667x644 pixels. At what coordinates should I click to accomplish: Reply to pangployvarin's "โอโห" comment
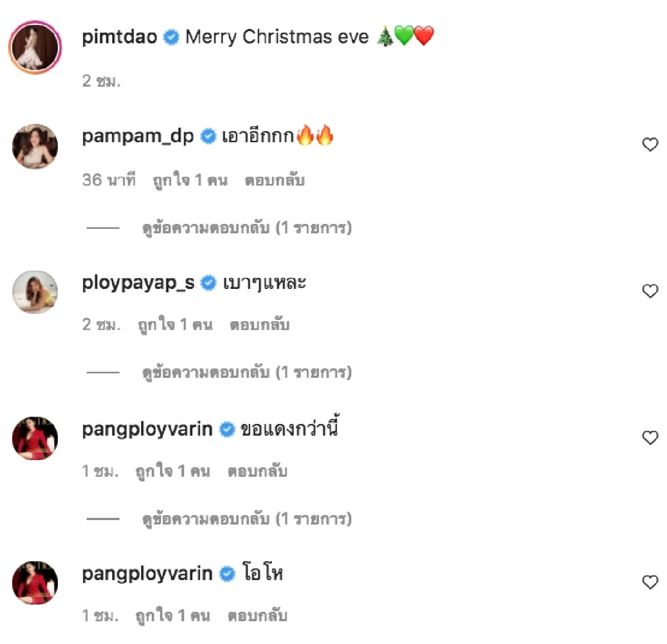point(257,616)
